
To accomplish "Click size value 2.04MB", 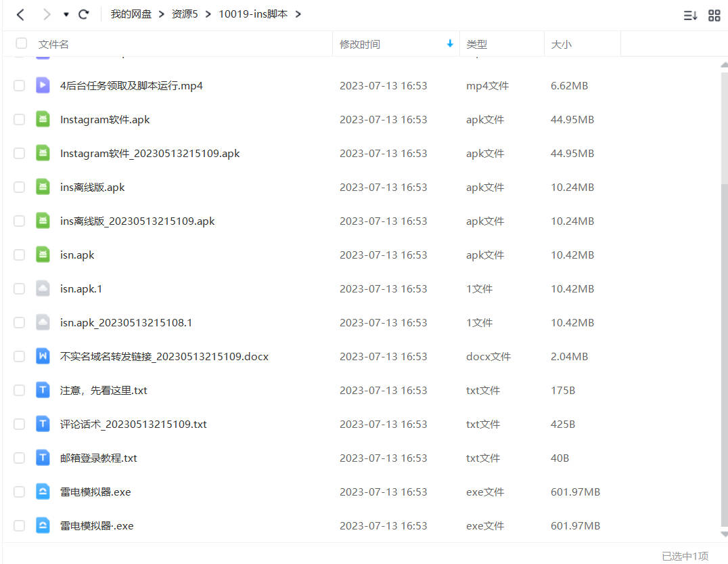I will 569,357.
